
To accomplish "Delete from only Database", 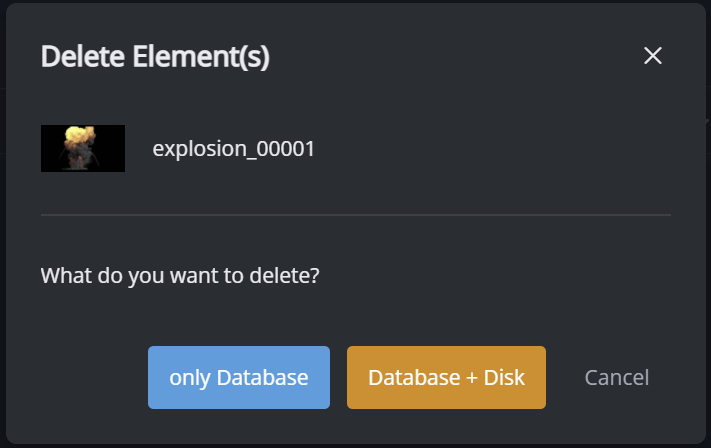I will tap(239, 378).
